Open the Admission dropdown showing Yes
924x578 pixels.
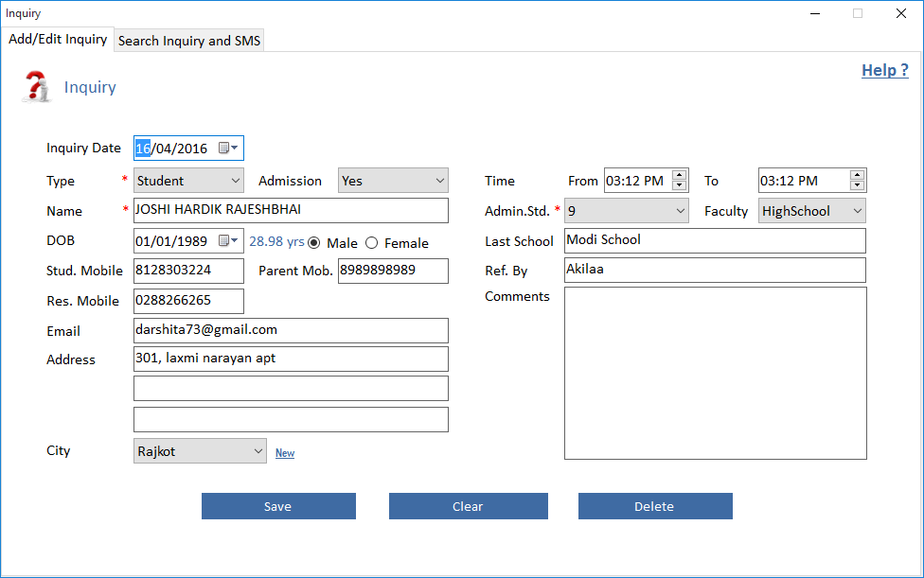pos(440,181)
